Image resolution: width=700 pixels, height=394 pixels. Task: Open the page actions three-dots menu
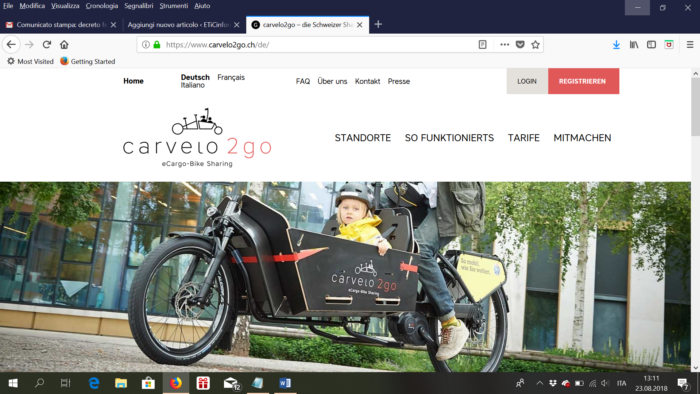tap(504, 45)
